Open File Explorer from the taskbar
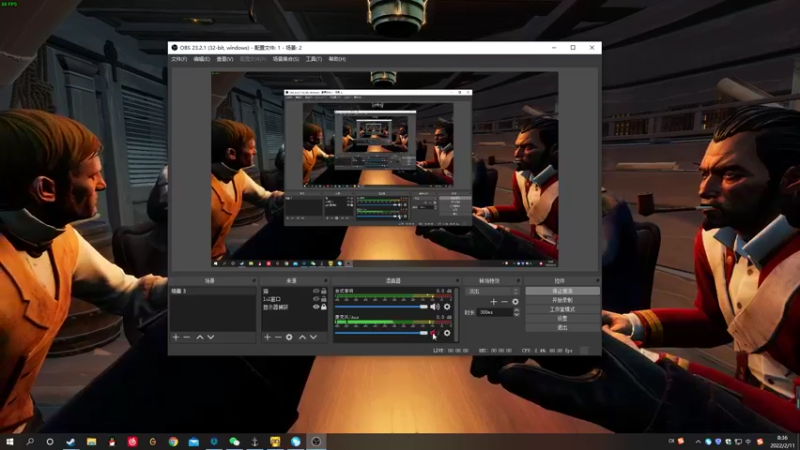This screenshot has width=800, height=450. (91, 442)
